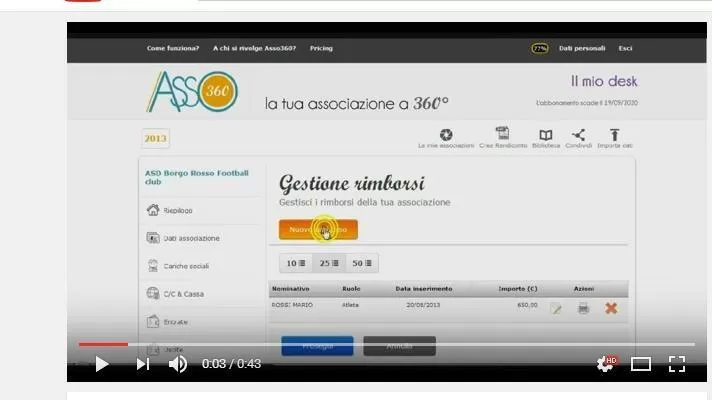Show 50 rows per page
Screen dimensions: 712x400
tap(362, 263)
